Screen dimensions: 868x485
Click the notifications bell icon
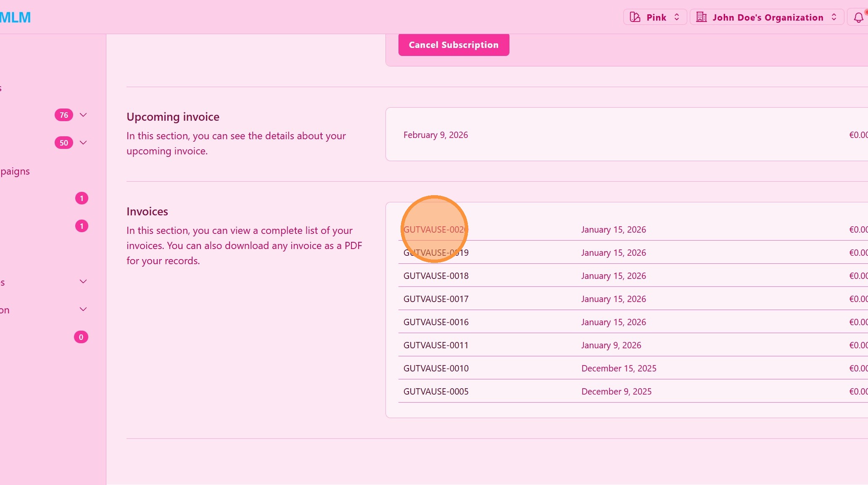[858, 18]
